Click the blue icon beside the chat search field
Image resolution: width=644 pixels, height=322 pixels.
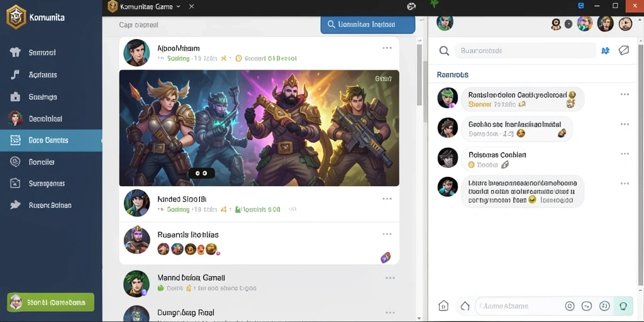[x=605, y=51]
